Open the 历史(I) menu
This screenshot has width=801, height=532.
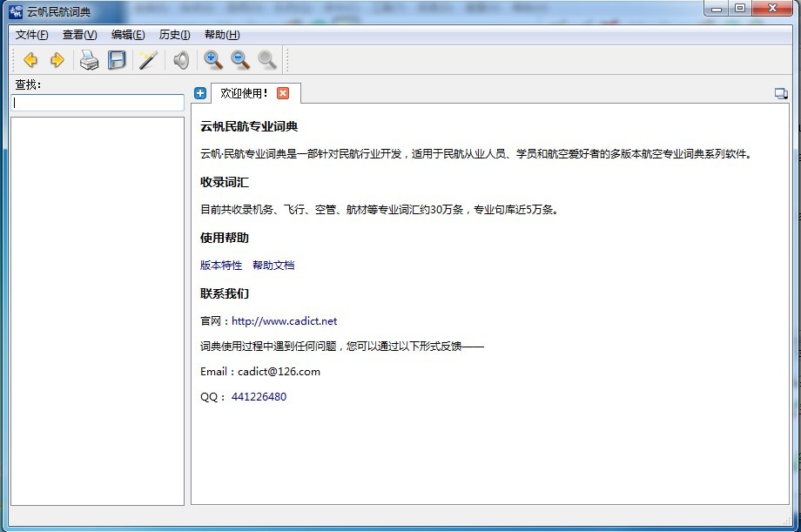pyautogui.click(x=174, y=35)
